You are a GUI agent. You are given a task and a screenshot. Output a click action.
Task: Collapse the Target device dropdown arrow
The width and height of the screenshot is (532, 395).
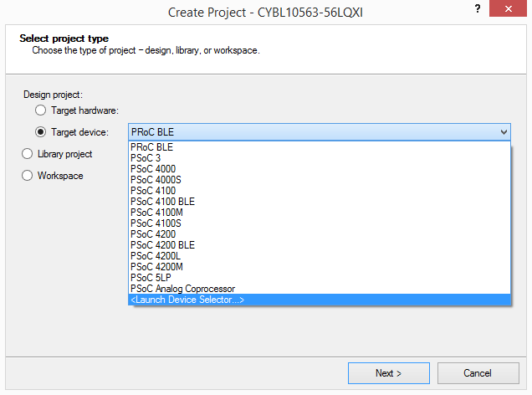(504, 132)
